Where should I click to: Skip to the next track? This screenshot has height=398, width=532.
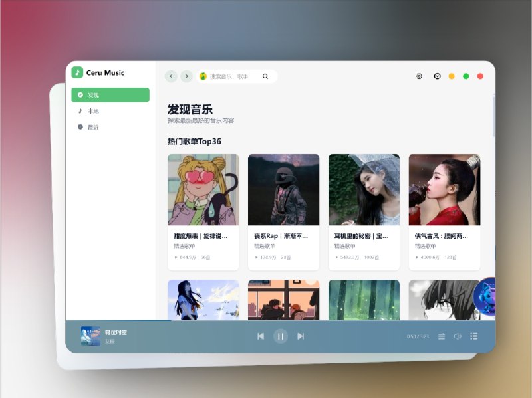click(301, 336)
